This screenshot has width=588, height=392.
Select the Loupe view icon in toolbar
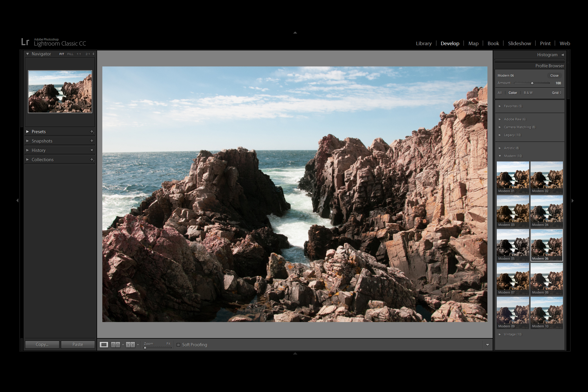click(x=104, y=344)
